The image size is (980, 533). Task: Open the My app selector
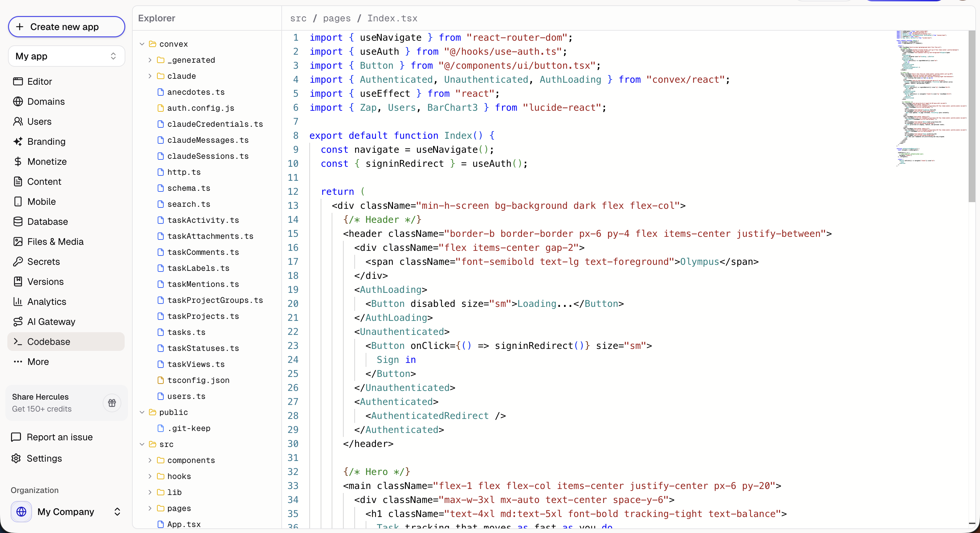[66, 56]
